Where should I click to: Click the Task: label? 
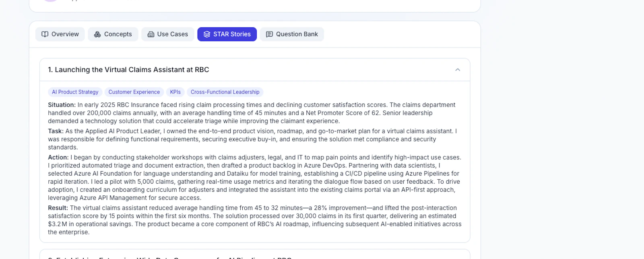coord(56,131)
